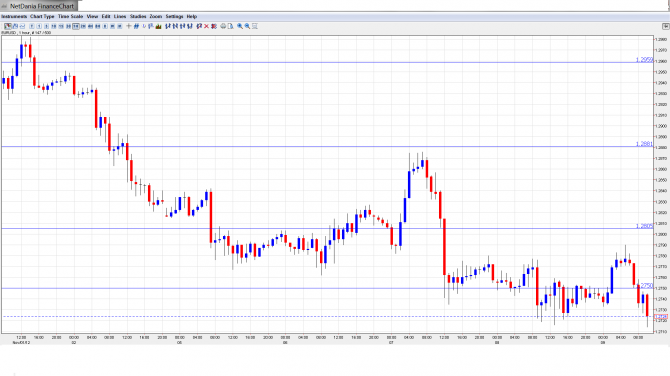The image size is (670, 376).
Task: Open the Settings menu
Action: point(174,16)
